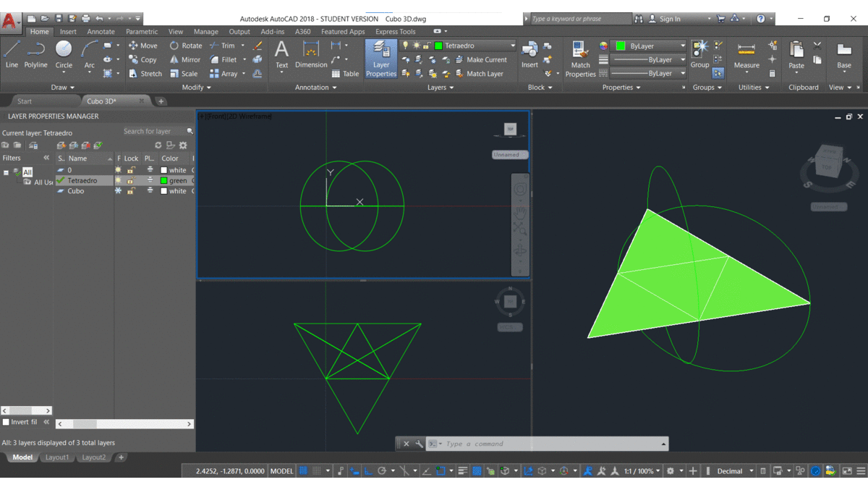Select the Polyline tool

tap(35, 55)
